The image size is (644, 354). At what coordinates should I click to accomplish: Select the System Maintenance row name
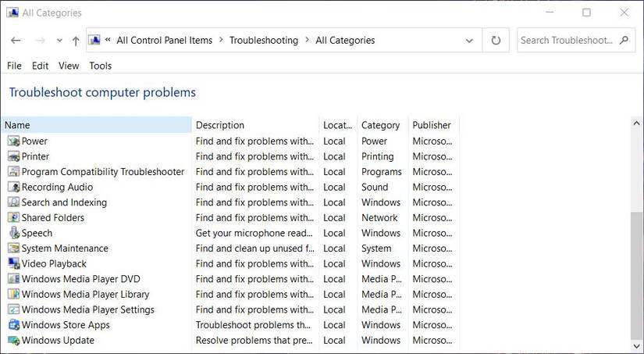click(x=65, y=249)
